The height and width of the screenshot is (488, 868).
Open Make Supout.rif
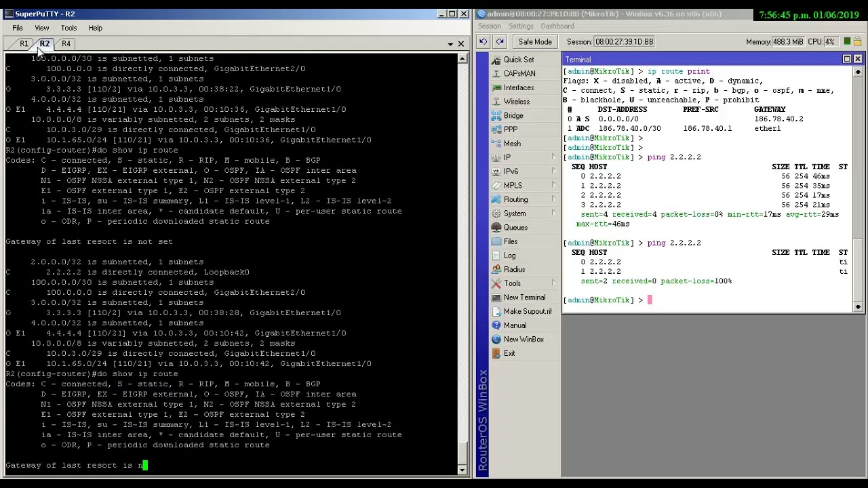(x=528, y=312)
